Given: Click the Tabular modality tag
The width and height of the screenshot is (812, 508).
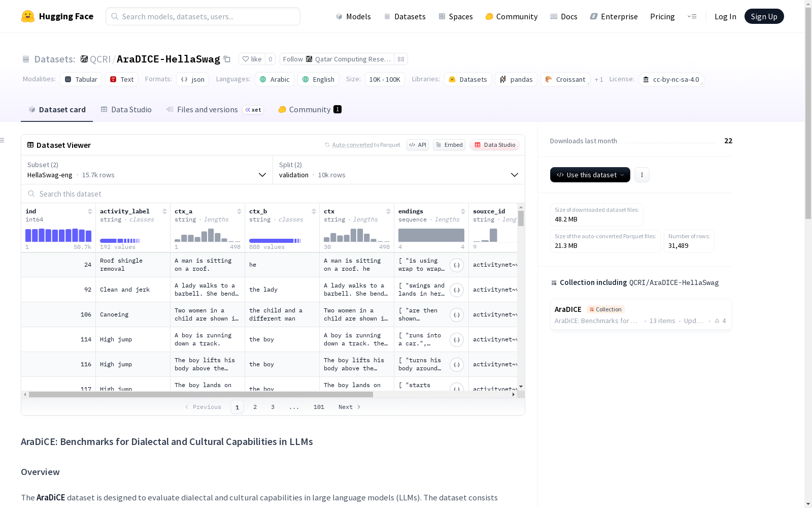Looking at the screenshot, I should (x=81, y=79).
